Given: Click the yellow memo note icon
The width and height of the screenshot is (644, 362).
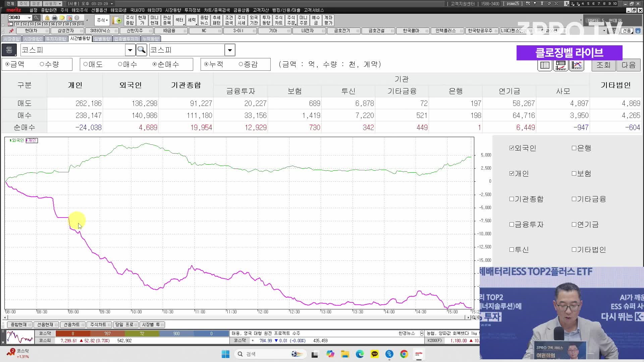Looking at the screenshot, I should (62, 18).
